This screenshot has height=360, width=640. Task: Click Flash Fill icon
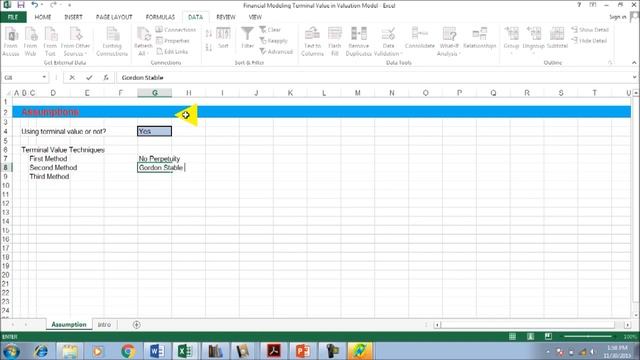(x=335, y=42)
